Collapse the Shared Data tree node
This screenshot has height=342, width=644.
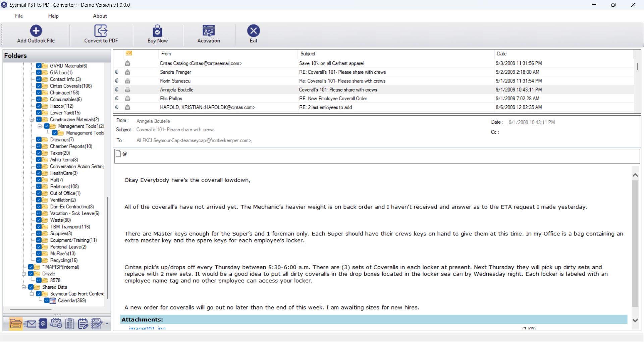23,287
